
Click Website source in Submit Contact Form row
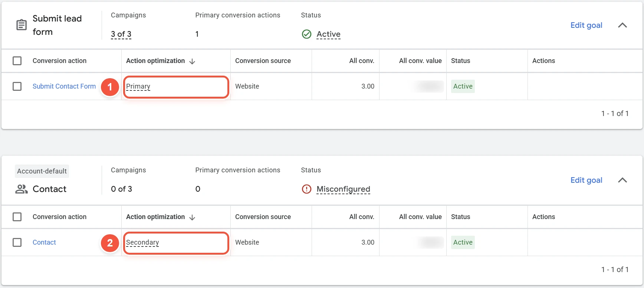[x=247, y=86]
